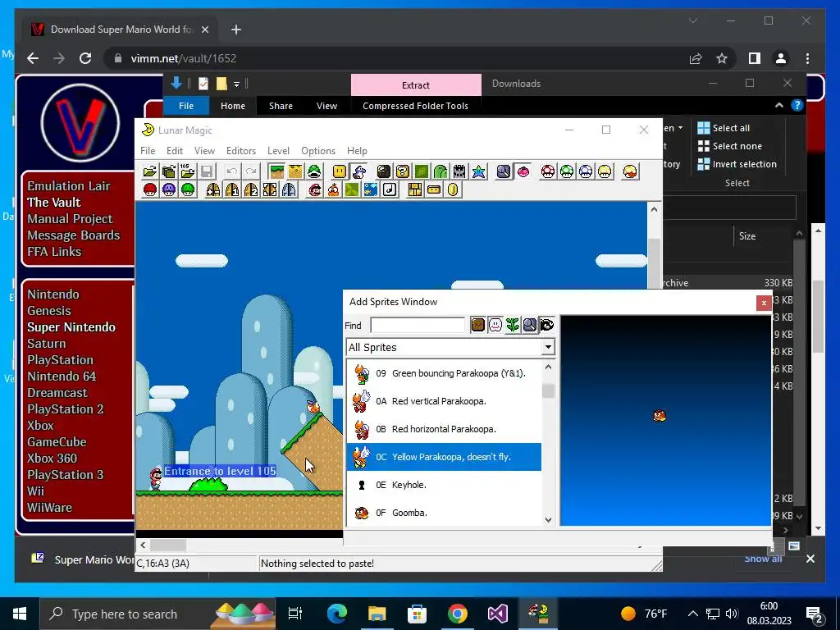The width and height of the screenshot is (840, 630).
Task: Toggle the yellow-capped mushroom icon in top row
Action: (605, 171)
